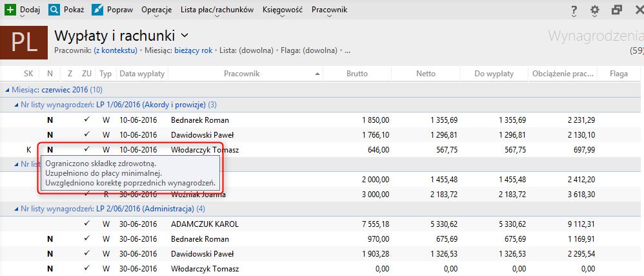The height and width of the screenshot is (276, 644).
Task: Click Brutto value 1 903,28
Action: pyautogui.click(x=376, y=254)
